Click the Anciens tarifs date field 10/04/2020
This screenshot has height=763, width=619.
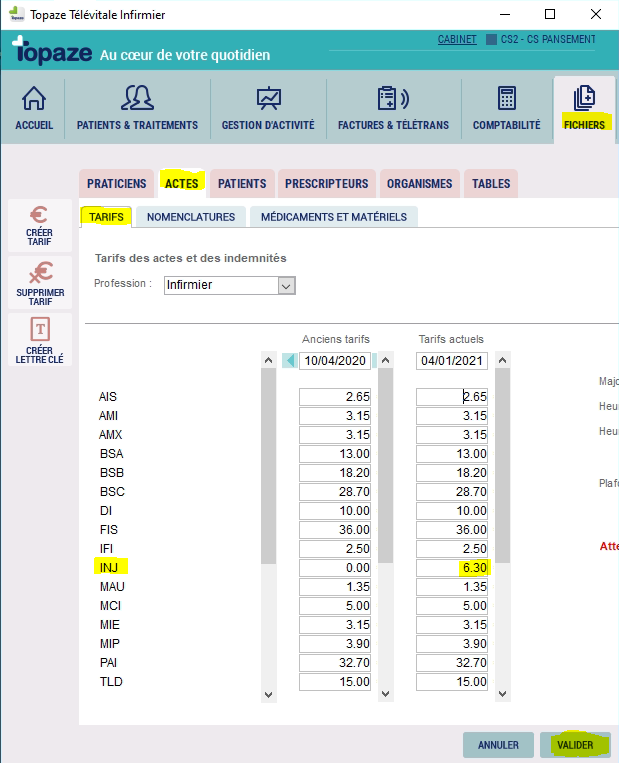tap(335, 361)
